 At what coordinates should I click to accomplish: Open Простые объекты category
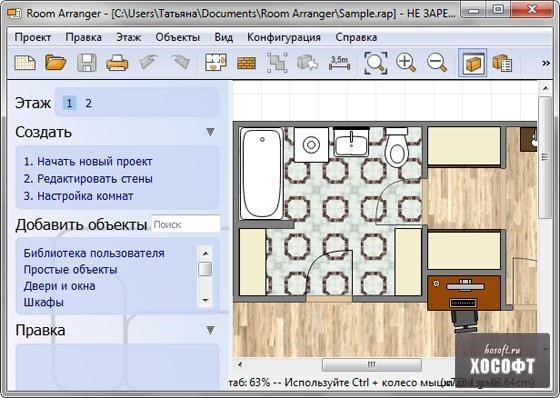pos(70,269)
